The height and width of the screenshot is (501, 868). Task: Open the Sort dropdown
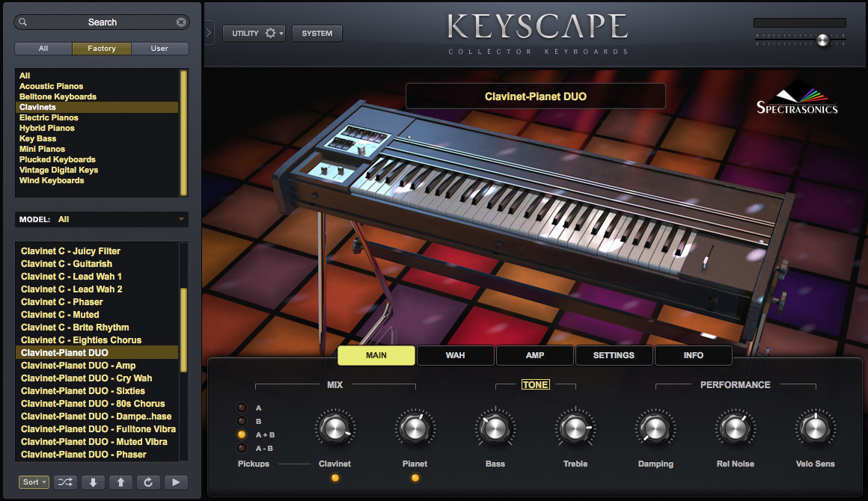tap(33, 482)
